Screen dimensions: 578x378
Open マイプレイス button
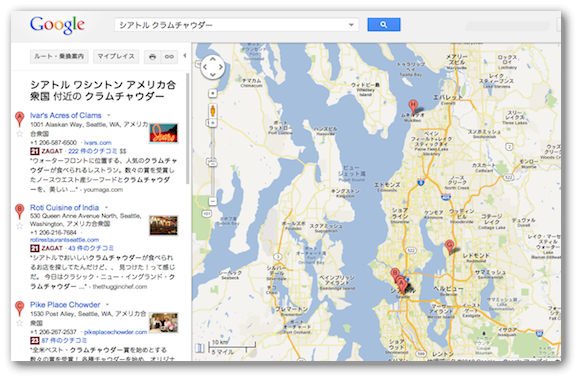(116, 56)
